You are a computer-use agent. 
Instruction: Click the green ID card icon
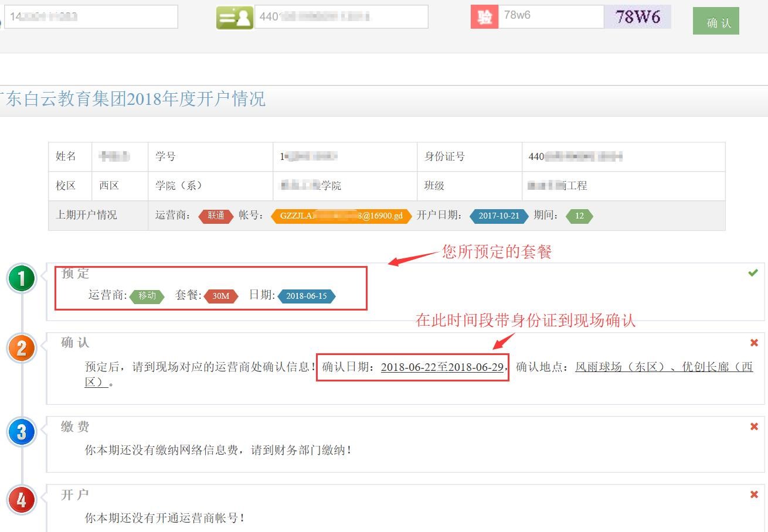coord(235,18)
